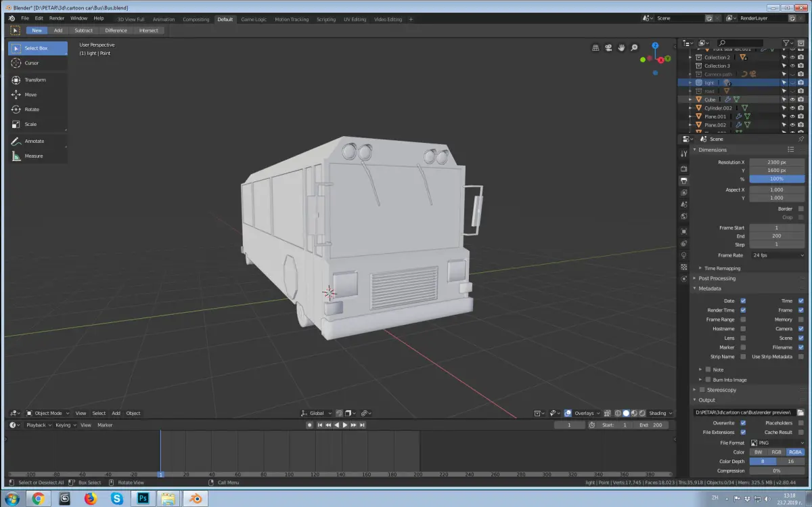This screenshot has width=812, height=507.
Task: Toggle the Overwrite checkbox
Action: pyautogui.click(x=743, y=423)
